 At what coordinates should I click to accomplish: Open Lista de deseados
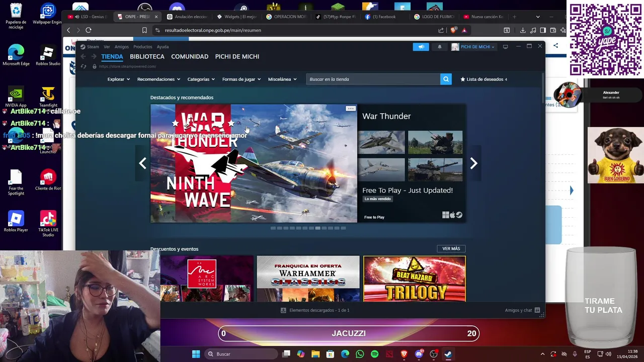[x=484, y=79]
